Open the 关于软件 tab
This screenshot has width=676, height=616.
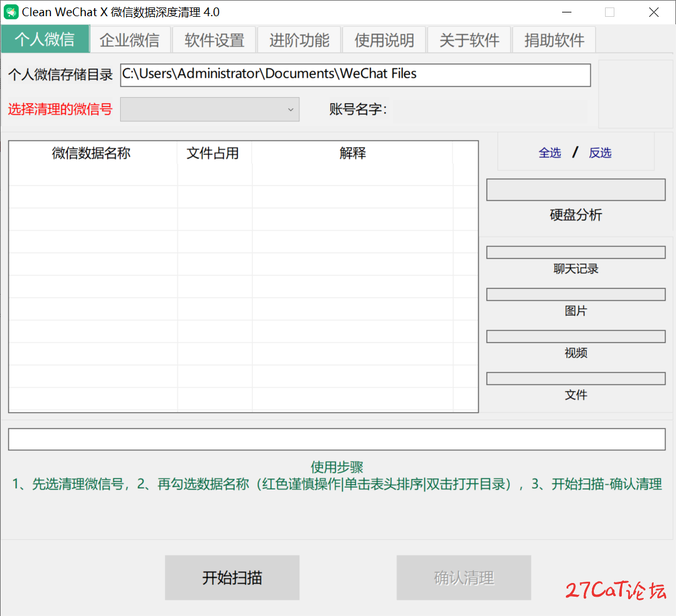pos(469,40)
